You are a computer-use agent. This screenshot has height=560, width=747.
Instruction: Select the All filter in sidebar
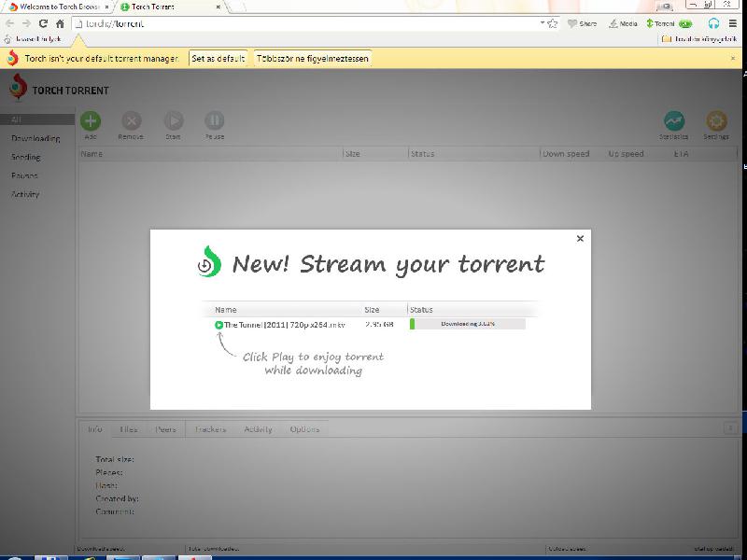tap(37, 119)
